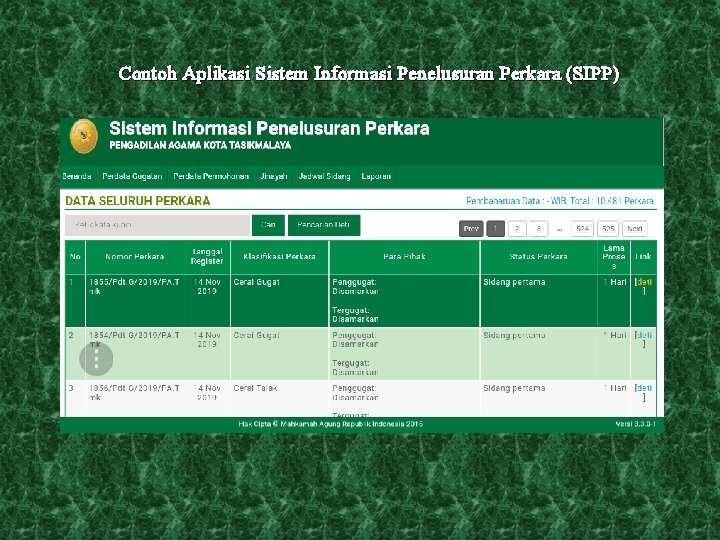Open the Jadwal Sidang menu

[x=325, y=176]
